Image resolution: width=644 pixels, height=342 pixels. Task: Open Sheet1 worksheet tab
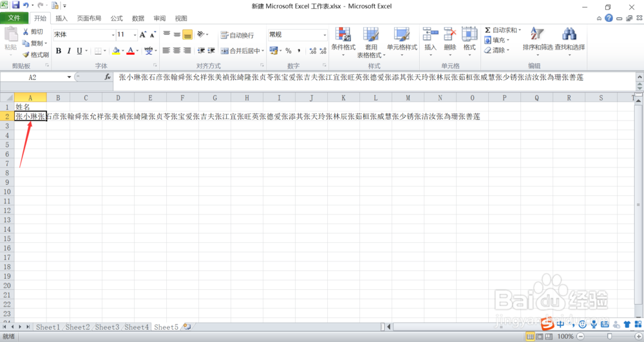click(x=48, y=327)
